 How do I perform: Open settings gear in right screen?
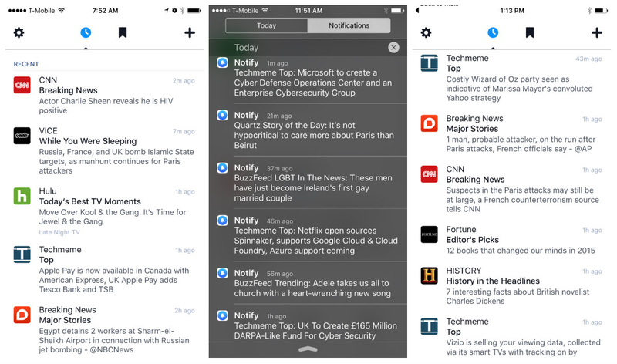[427, 32]
